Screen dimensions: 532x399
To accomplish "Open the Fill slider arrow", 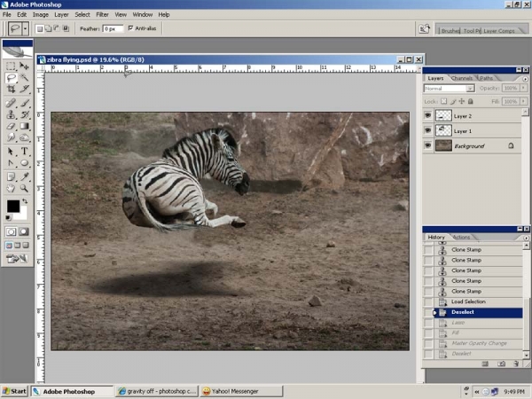I will click(523, 101).
